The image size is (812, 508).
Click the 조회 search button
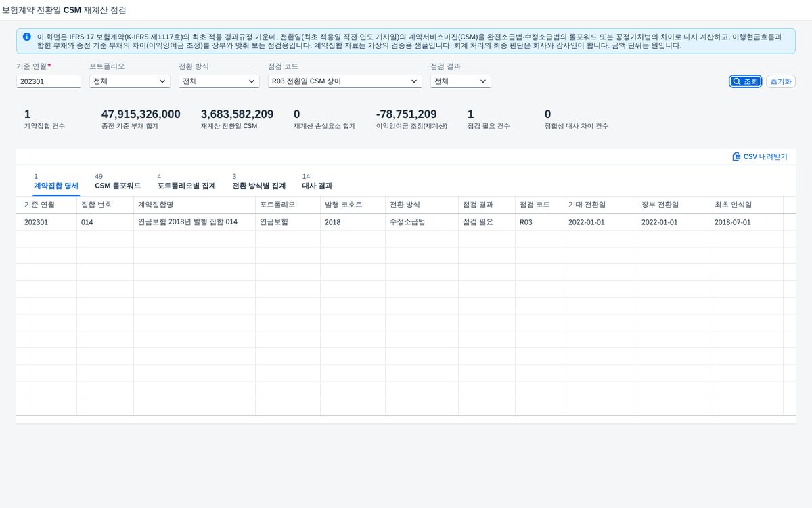pos(745,81)
